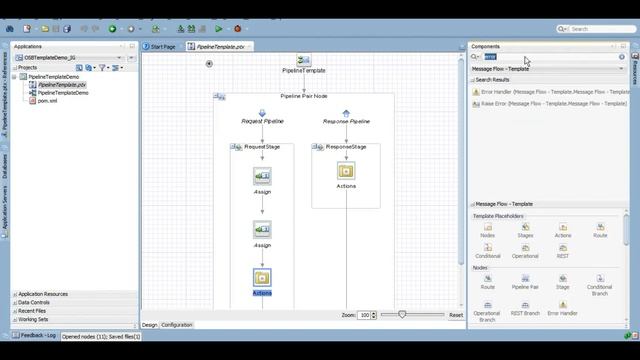Open Message Flow - Template palette dropdown

point(621,69)
